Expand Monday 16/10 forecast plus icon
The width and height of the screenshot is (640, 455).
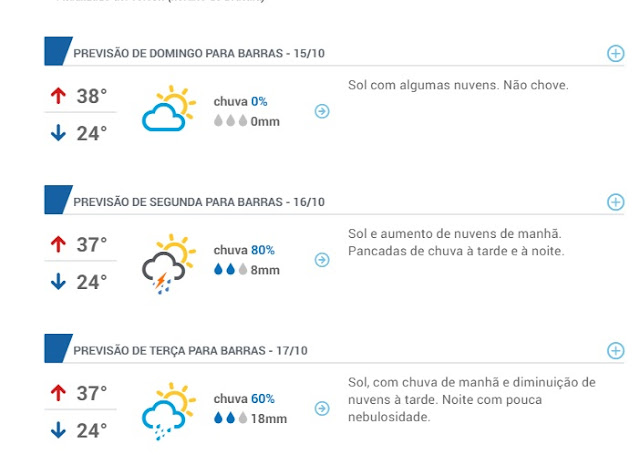615,202
